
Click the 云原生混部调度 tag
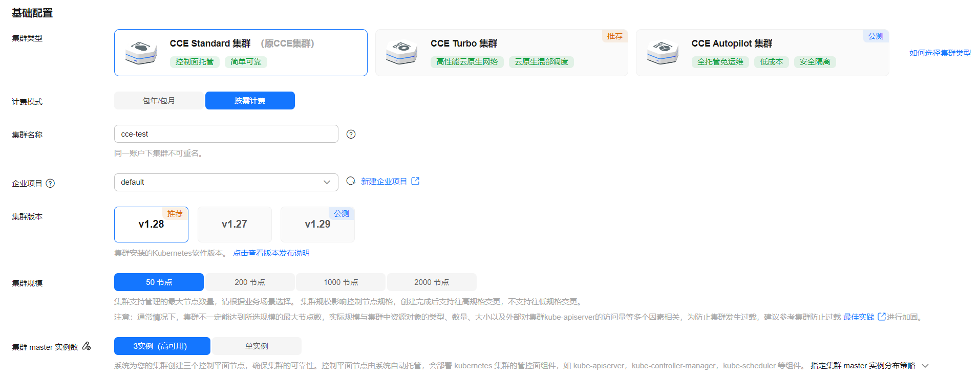pos(541,62)
